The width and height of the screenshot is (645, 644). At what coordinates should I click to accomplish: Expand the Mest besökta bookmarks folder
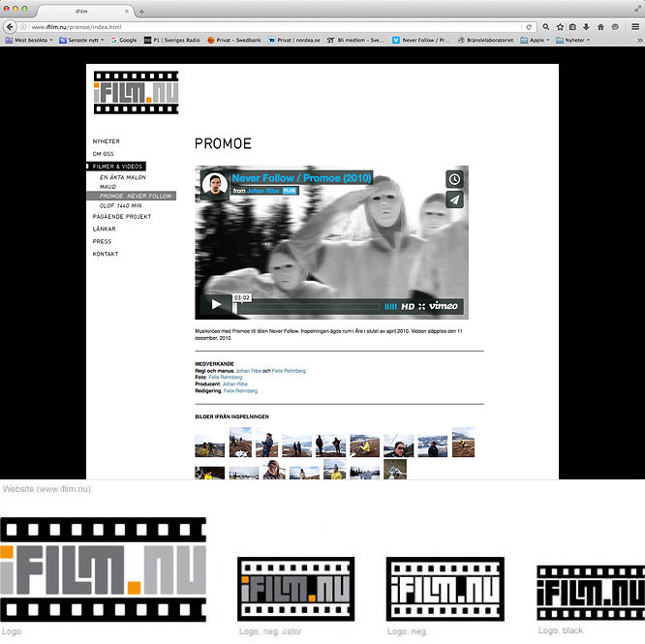(x=29, y=40)
